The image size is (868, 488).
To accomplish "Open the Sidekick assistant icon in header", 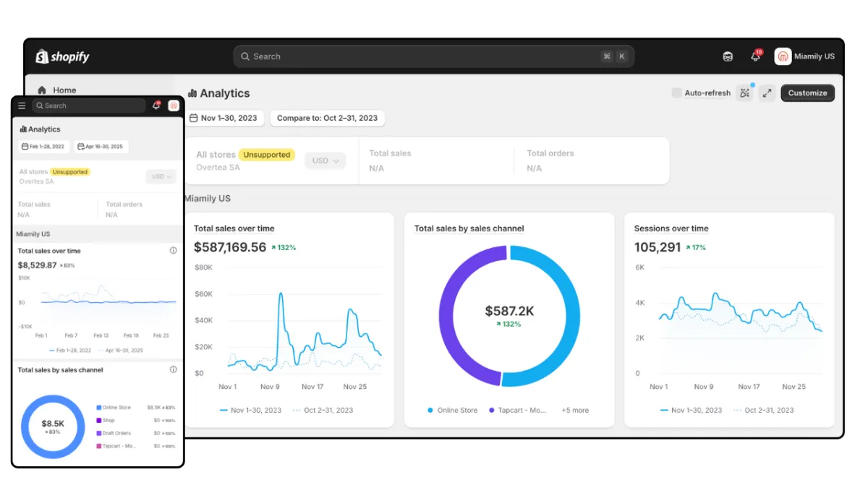I will pos(728,56).
